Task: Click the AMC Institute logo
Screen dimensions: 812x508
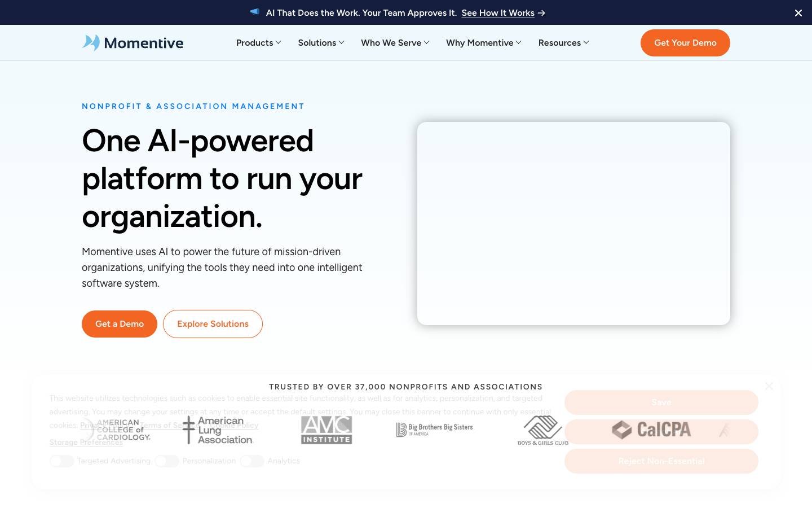Action: pyautogui.click(x=326, y=430)
